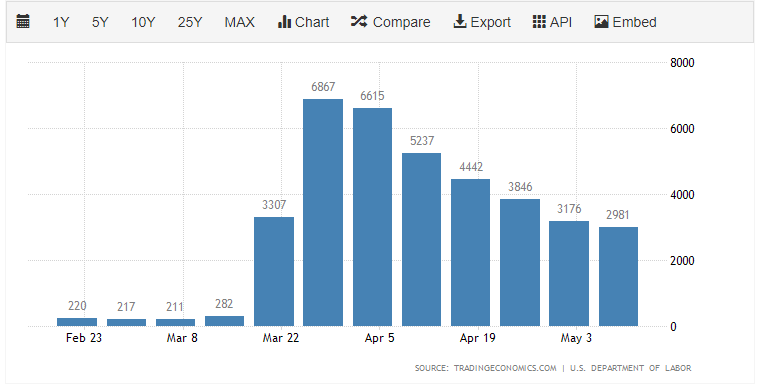Open the Compare option
The image size is (758, 388).
coord(391,22)
